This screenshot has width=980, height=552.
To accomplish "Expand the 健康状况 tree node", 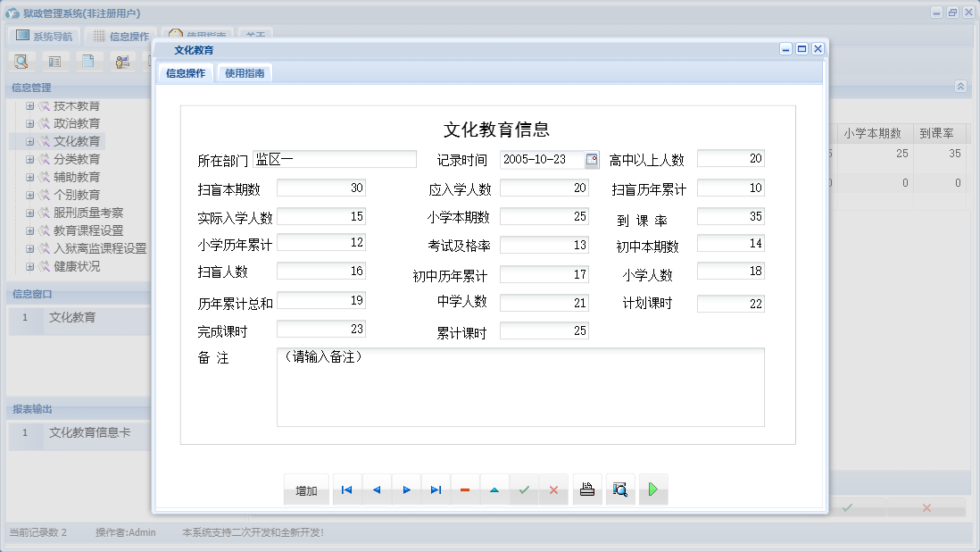I will 29,266.
